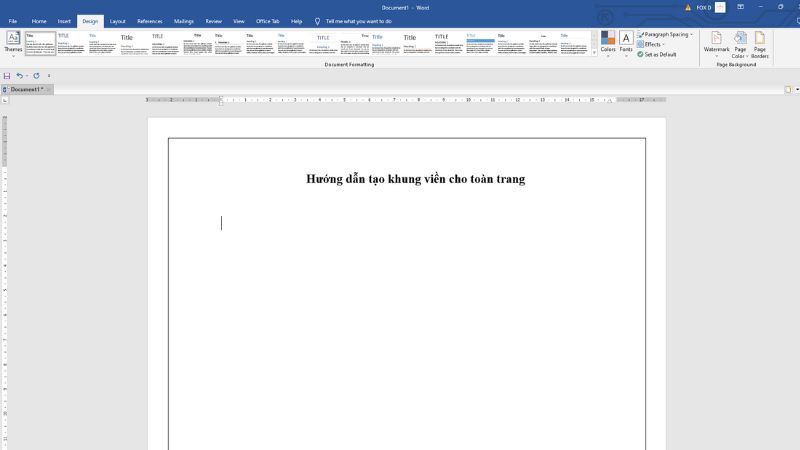The width and height of the screenshot is (800, 450).
Task: Open the Page Color picker
Action: [740, 42]
